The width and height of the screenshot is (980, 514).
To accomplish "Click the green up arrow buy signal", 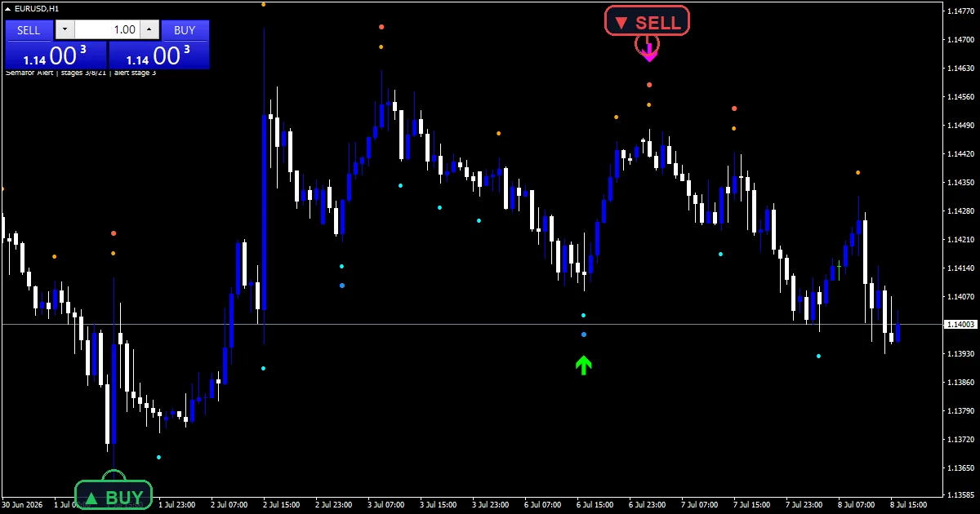I will [x=583, y=365].
